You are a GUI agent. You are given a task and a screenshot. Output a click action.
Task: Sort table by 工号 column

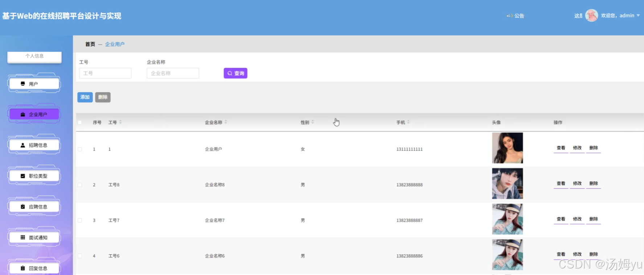[x=120, y=122]
